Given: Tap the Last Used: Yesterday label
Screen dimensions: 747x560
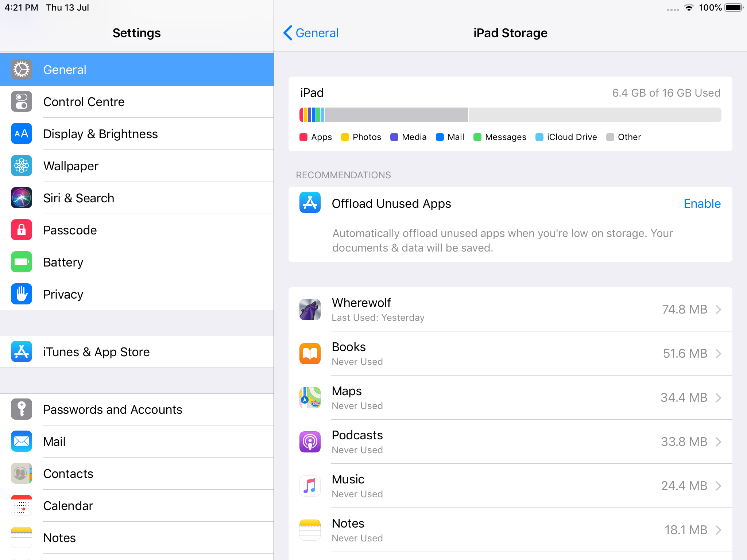Looking at the screenshot, I should (x=378, y=318).
